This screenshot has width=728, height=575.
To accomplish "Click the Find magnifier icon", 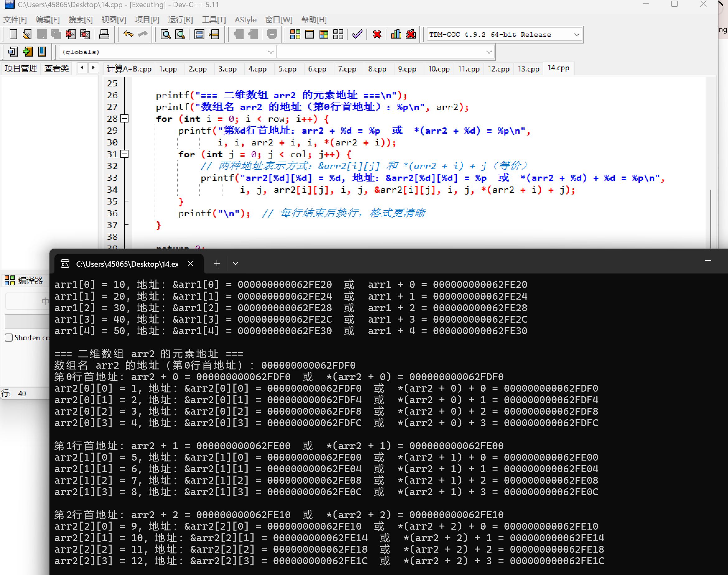I will [166, 34].
